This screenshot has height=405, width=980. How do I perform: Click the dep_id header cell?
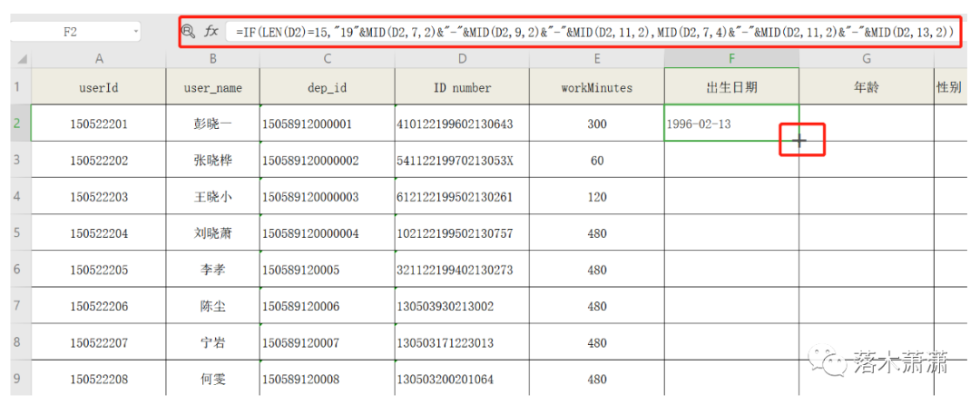tap(327, 87)
